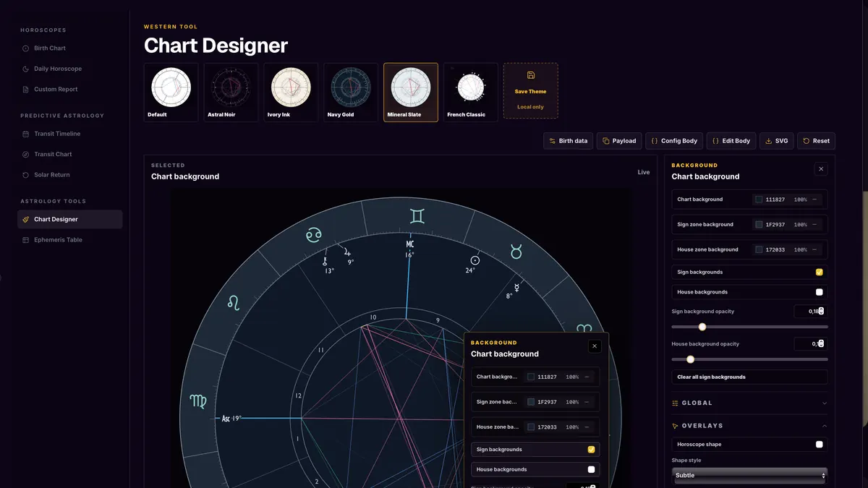
Task: Collapse the Overlays section
Action: 749,426
